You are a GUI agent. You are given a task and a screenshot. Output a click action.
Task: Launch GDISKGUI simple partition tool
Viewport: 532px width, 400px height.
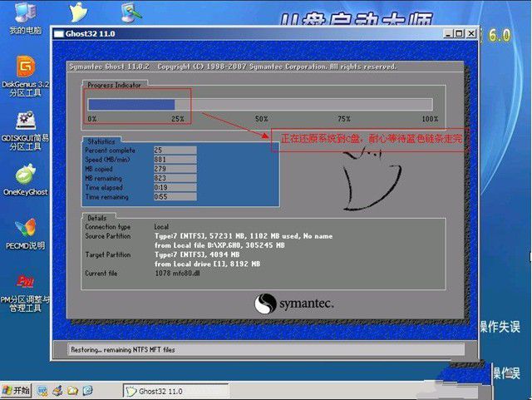pyautogui.click(x=25, y=121)
